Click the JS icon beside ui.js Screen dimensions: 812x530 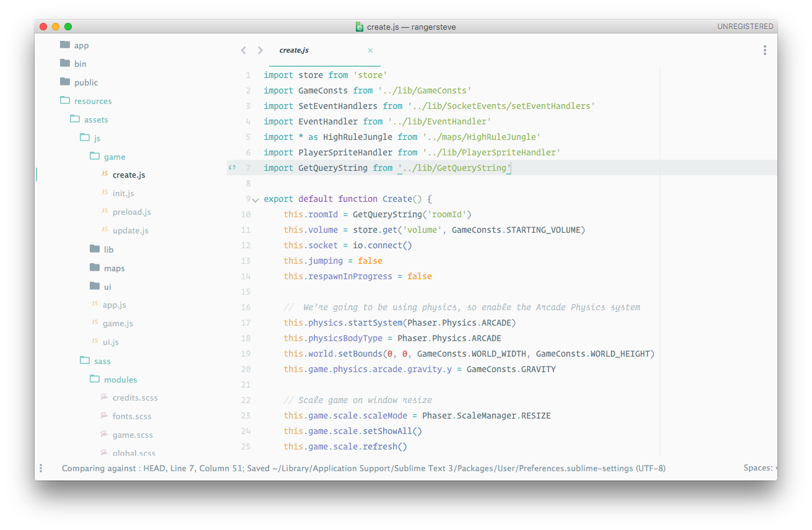click(x=94, y=342)
